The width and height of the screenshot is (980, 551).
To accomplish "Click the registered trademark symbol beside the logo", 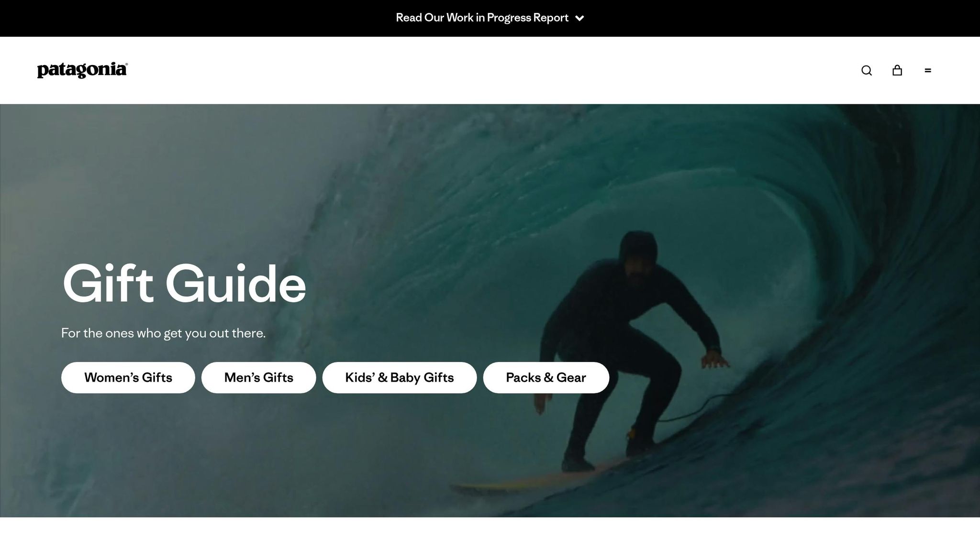I will point(126,64).
